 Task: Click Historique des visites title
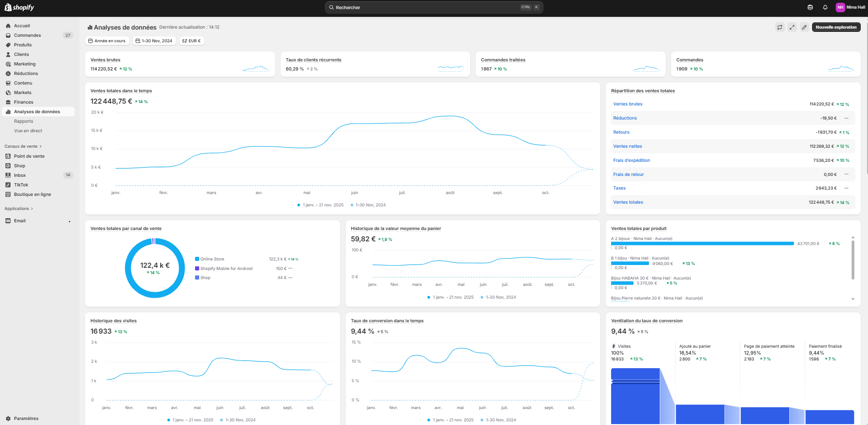point(114,321)
